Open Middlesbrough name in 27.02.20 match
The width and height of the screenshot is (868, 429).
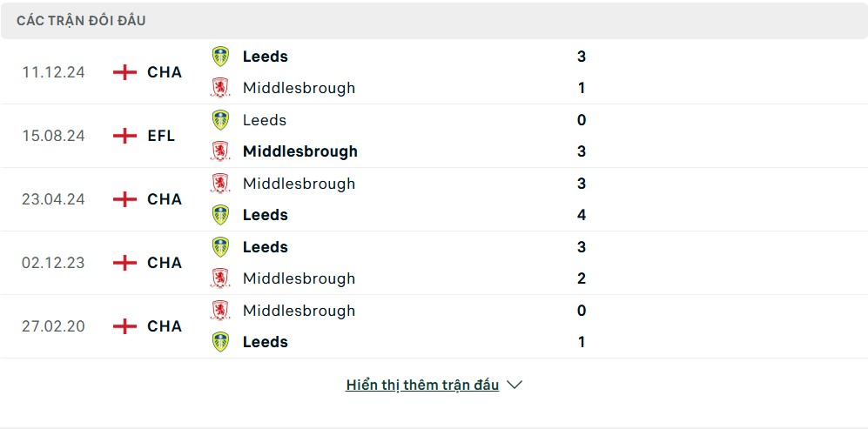click(x=299, y=311)
